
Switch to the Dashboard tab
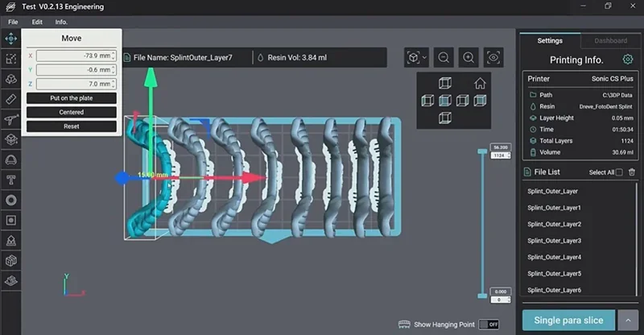pos(610,40)
